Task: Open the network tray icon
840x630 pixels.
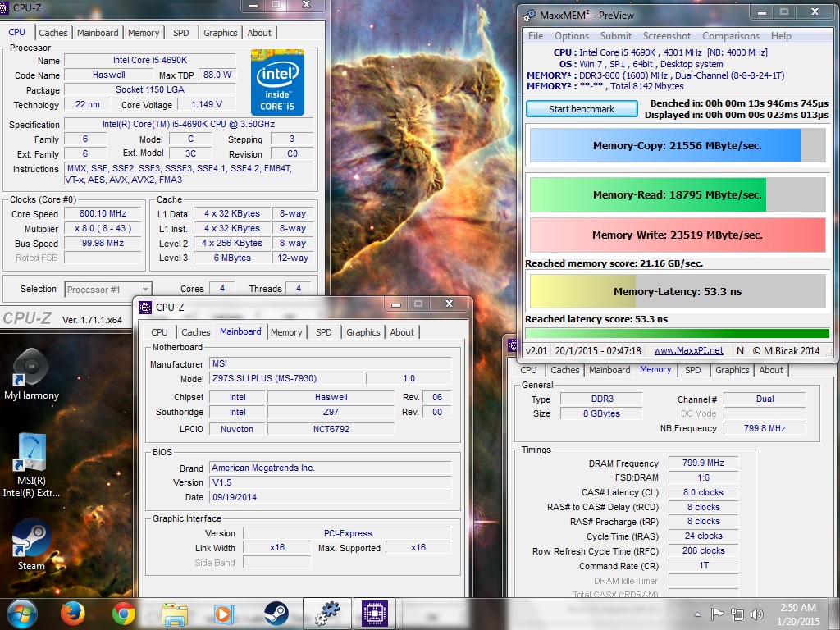Action: [737, 614]
